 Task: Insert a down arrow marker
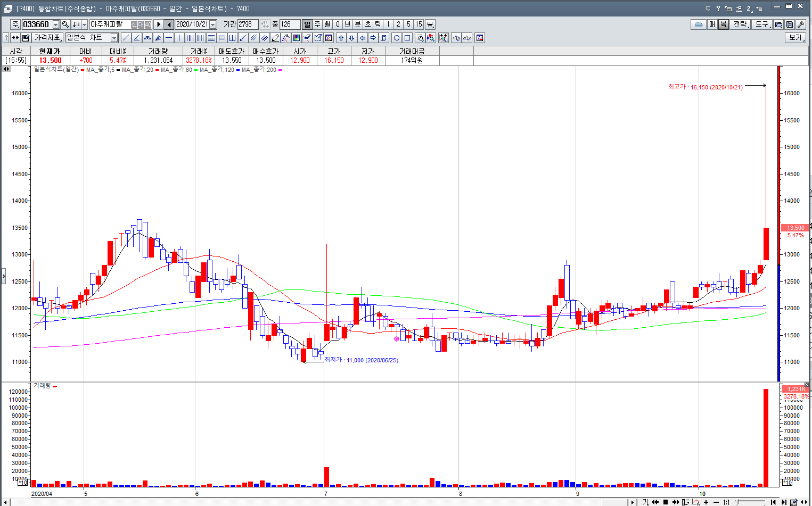pyautogui.click(x=352, y=38)
